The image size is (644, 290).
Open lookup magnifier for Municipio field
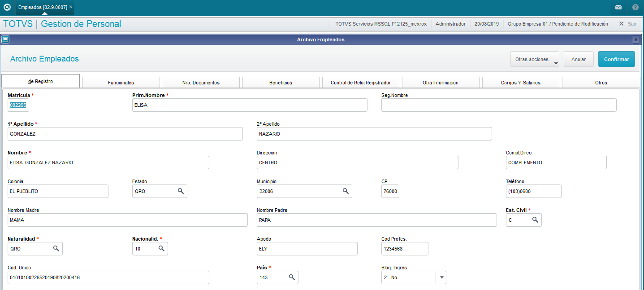(x=346, y=191)
